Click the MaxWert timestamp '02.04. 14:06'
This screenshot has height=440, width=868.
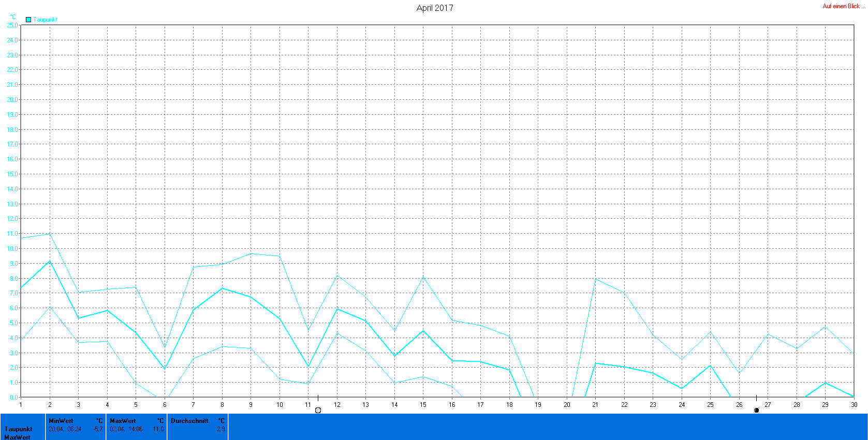(126, 429)
